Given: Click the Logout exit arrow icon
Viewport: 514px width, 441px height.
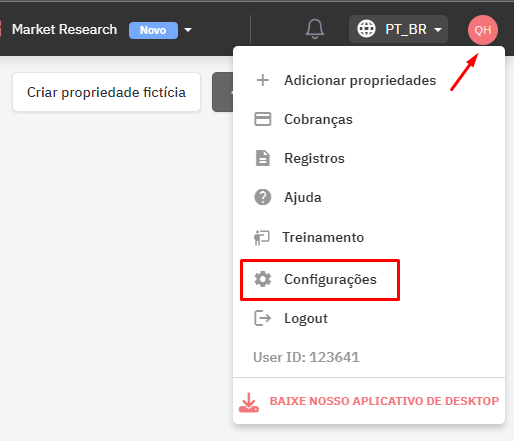Looking at the screenshot, I should click(x=263, y=318).
